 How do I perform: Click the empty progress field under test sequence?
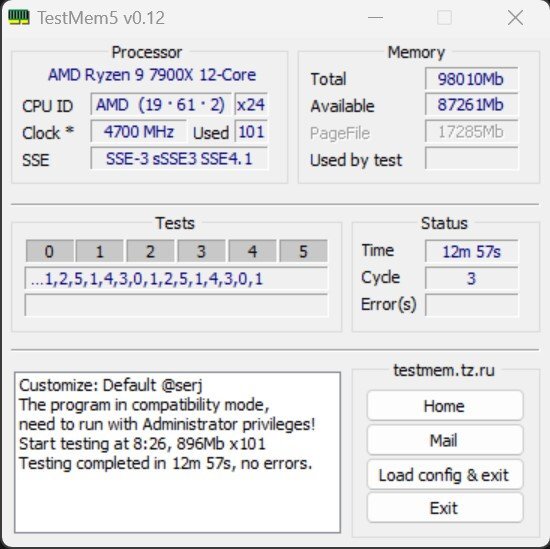[176, 305]
